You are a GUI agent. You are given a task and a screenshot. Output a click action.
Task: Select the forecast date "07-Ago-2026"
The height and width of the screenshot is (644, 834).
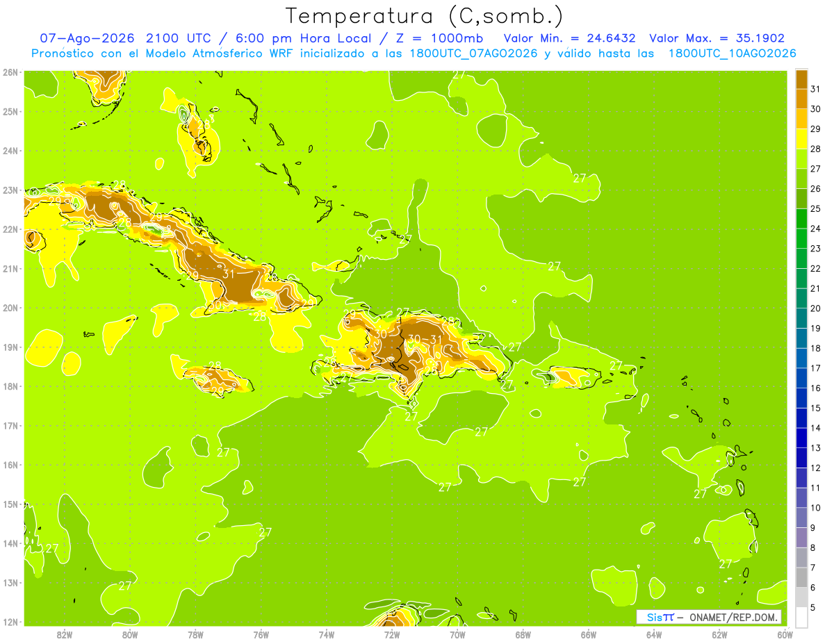(x=87, y=38)
